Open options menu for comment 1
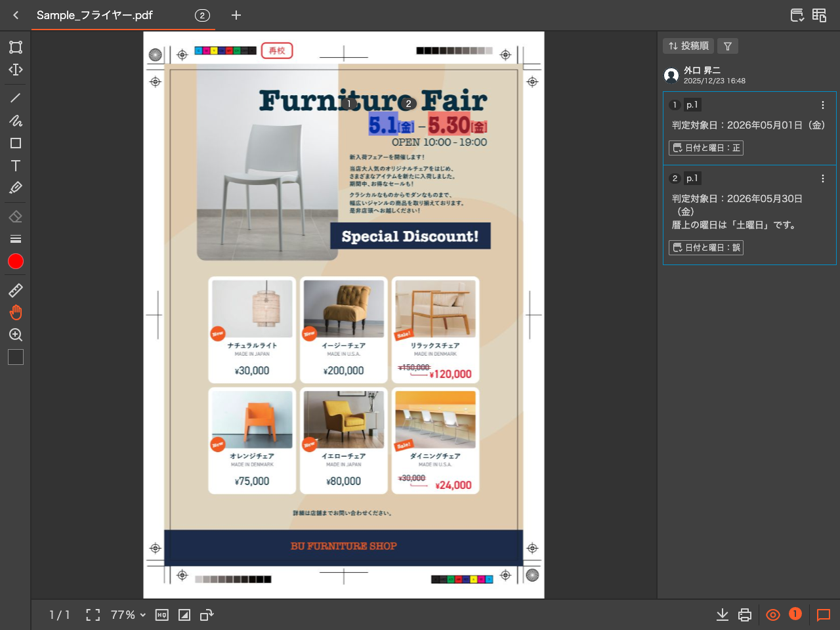 pos(822,105)
